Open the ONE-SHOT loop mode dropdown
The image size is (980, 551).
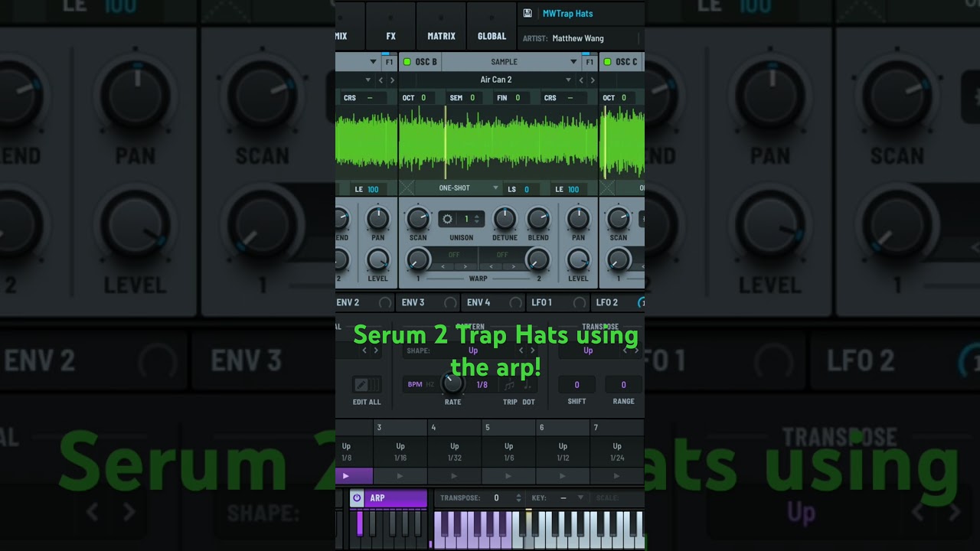pos(459,188)
